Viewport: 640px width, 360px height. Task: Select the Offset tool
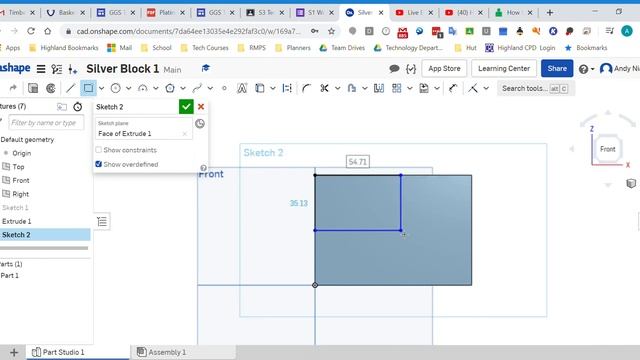coord(351,88)
